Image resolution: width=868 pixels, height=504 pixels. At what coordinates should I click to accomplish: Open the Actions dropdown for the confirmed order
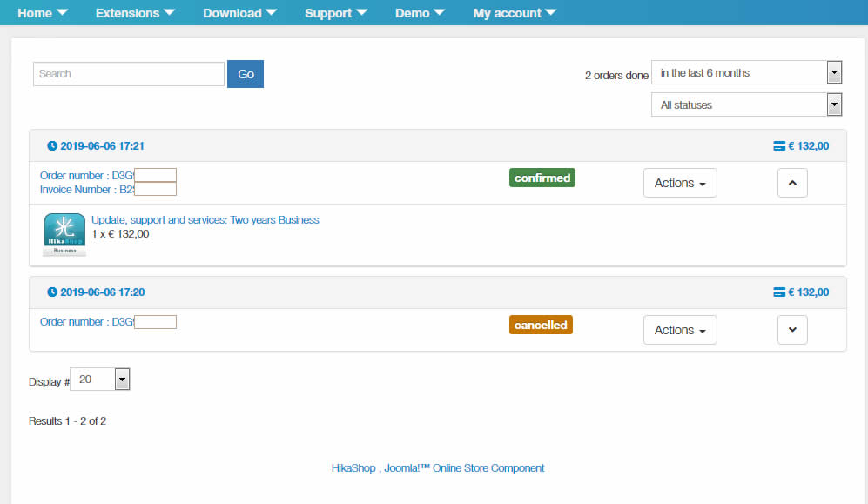click(x=680, y=183)
